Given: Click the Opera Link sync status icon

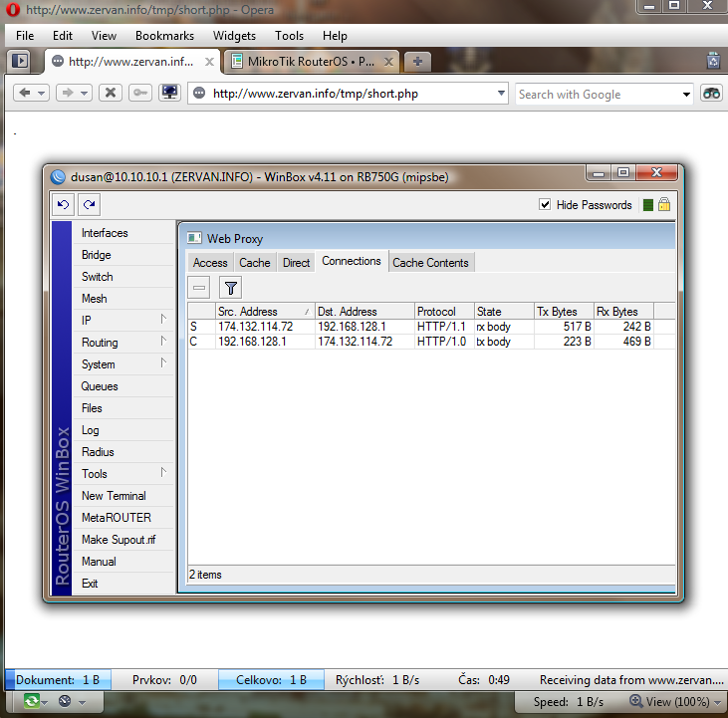Looking at the screenshot, I should pyautogui.click(x=32, y=700).
